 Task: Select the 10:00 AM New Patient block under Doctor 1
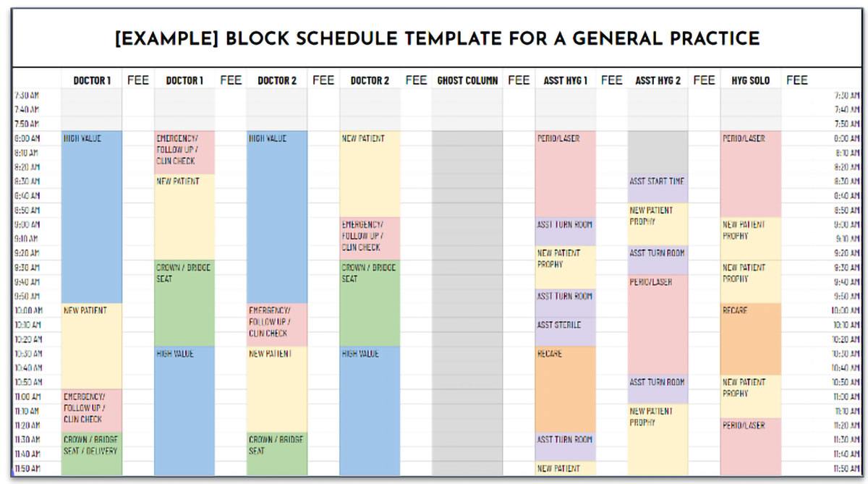pyautogui.click(x=92, y=346)
